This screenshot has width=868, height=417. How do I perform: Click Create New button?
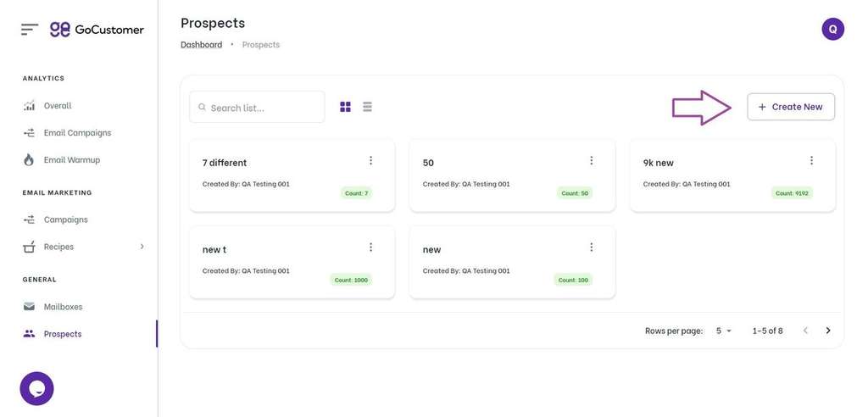click(791, 107)
